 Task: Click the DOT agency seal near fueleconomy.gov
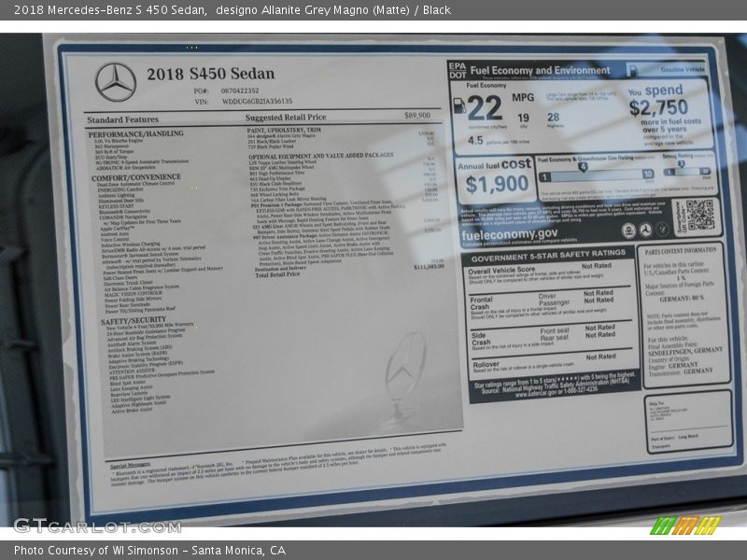[647, 229]
